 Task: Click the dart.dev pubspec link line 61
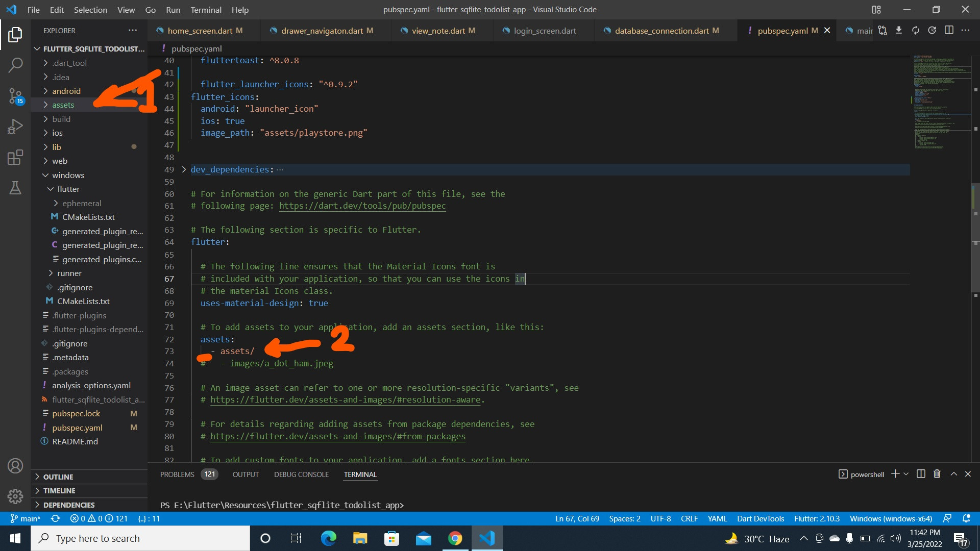coord(362,206)
